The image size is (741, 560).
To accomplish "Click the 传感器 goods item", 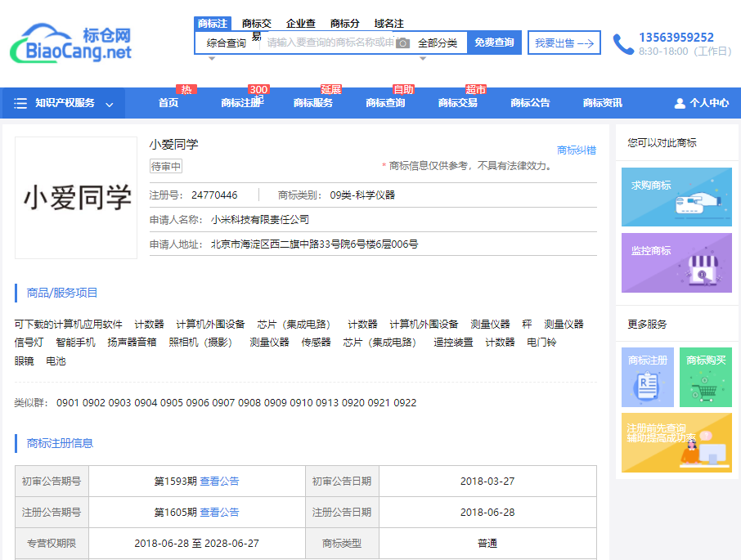I will [317, 343].
